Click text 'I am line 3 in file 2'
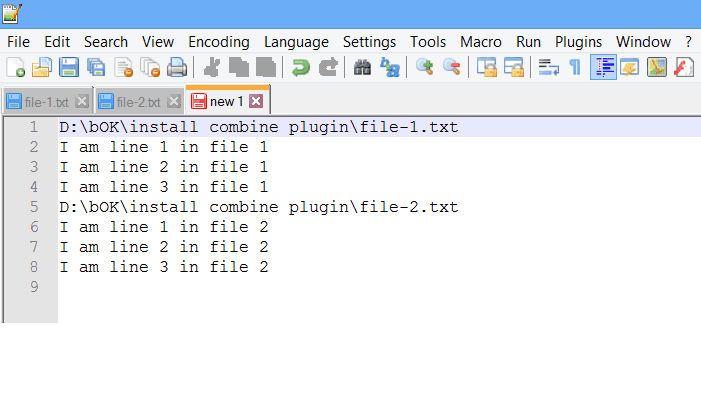This screenshot has height=405, width=701. pos(164,267)
